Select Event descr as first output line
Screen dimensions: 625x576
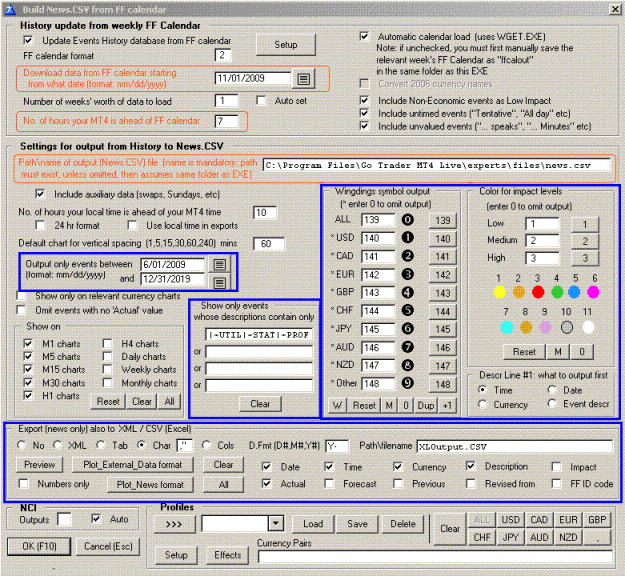pyautogui.click(x=552, y=404)
